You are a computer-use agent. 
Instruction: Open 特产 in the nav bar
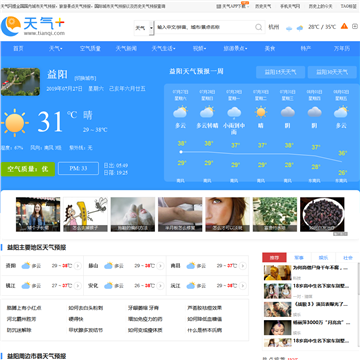[x=306, y=49]
